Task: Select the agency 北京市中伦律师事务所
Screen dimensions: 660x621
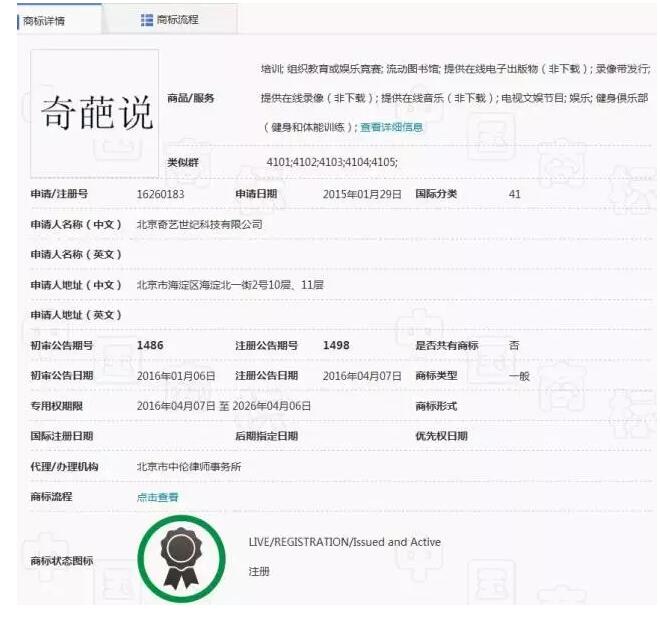Action: [189, 466]
